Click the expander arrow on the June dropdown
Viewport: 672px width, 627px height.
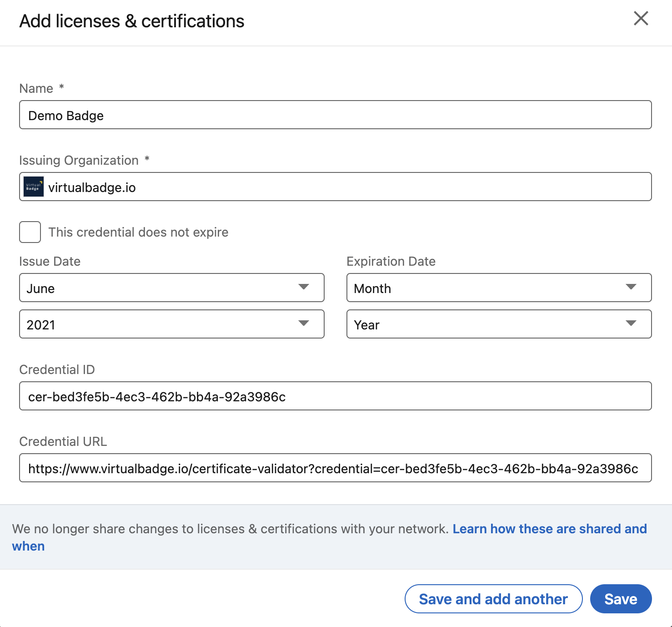click(x=306, y=288)
